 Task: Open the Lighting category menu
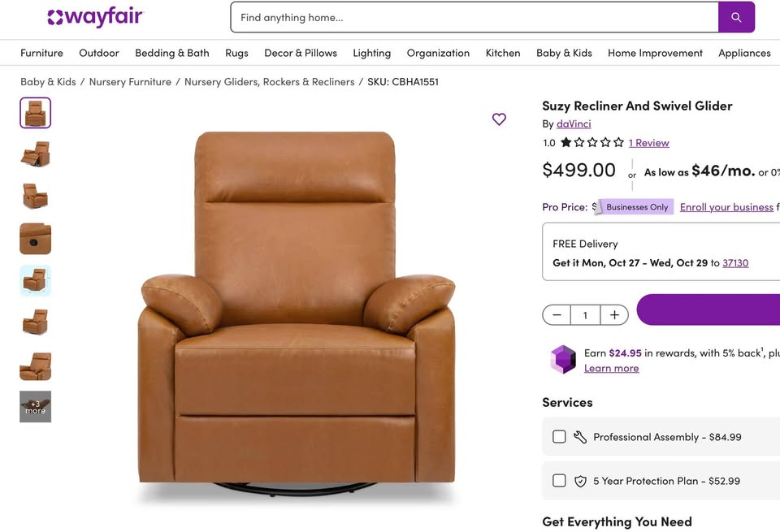(x=371, y=53)
